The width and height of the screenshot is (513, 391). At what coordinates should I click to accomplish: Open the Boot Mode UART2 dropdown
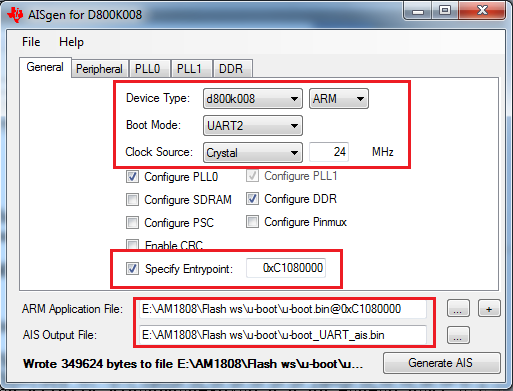(x=253, y=126)
